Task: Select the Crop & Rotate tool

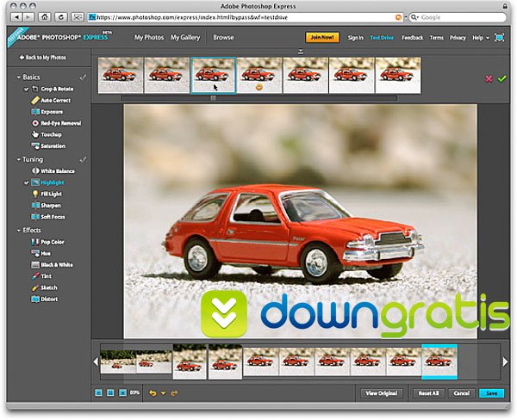Action: click(58, 90)
